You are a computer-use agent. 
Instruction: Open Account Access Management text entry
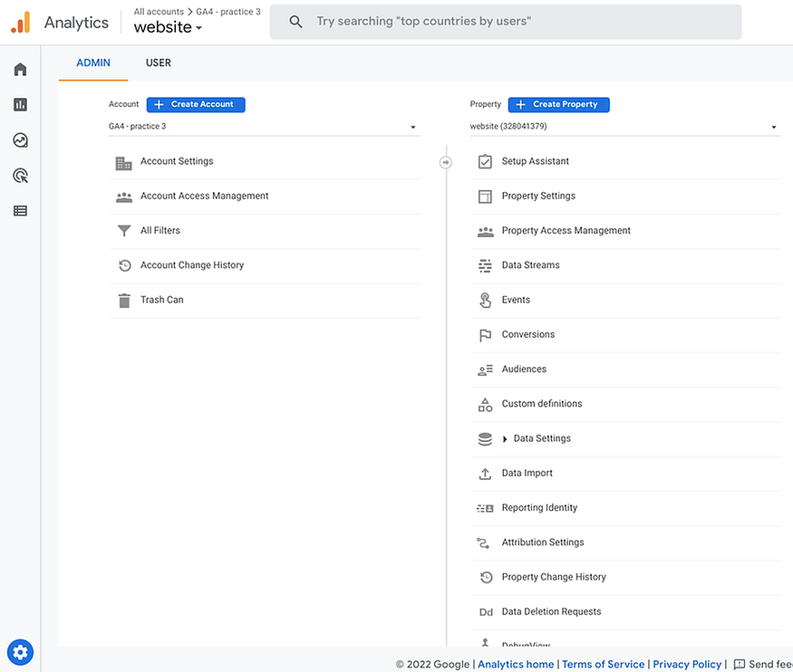[204, 196]
